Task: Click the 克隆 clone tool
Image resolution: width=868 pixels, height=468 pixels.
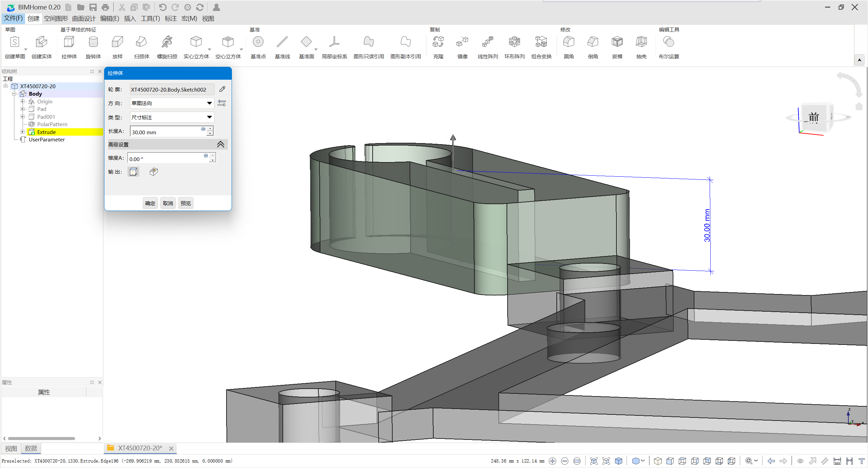Action: coord(438,47)
